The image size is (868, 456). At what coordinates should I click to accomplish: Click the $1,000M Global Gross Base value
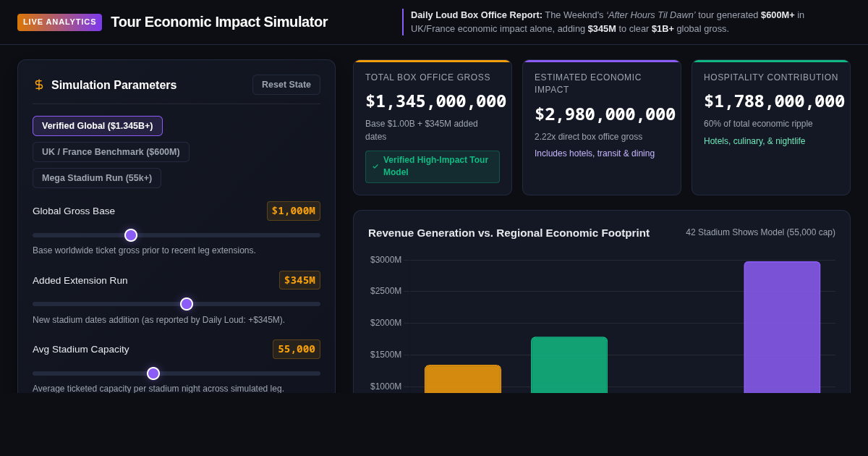point(294,211)
